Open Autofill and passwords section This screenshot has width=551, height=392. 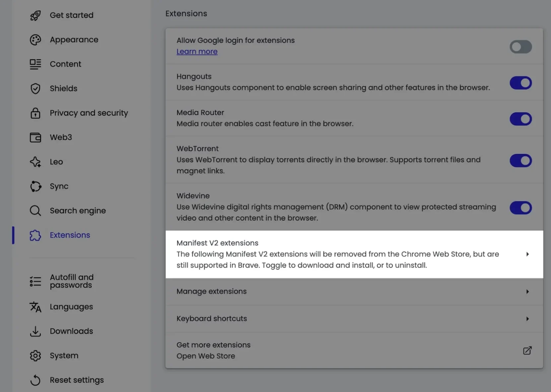point(72,281)
